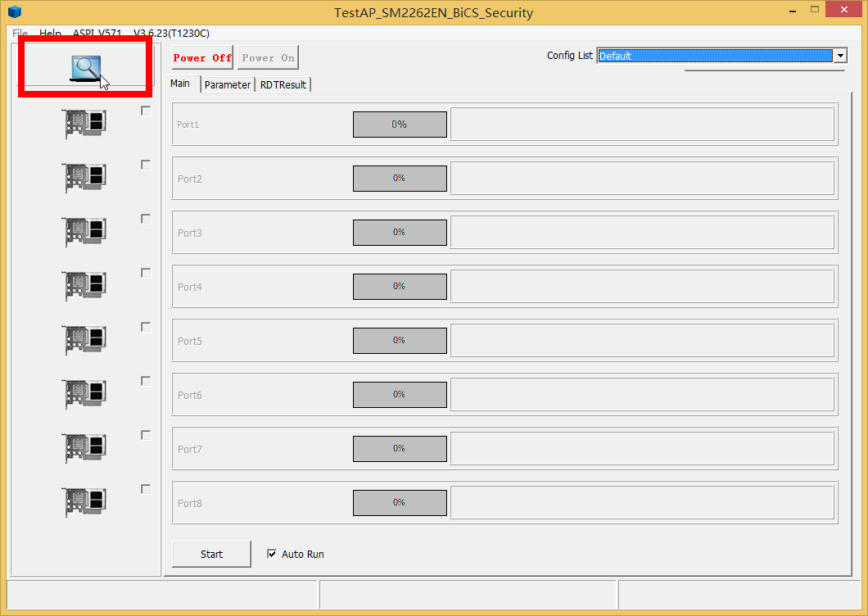The image size is (868, 616).
Task: Select the Port8 SSD card icon
Action: point(85,502)
